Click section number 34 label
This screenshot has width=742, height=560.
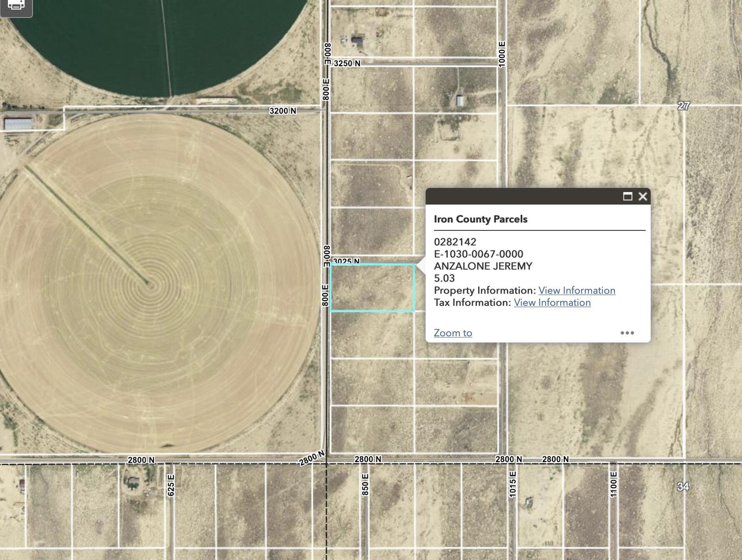tap(683, 486)
